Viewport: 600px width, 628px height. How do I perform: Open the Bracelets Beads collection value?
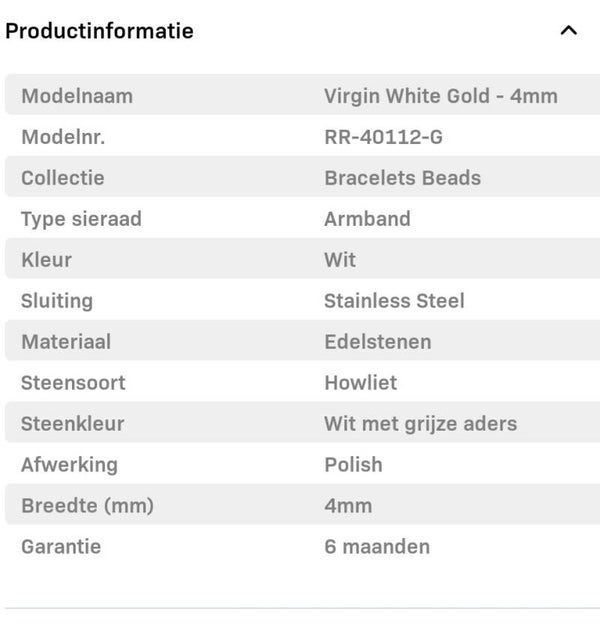(402, 178)
